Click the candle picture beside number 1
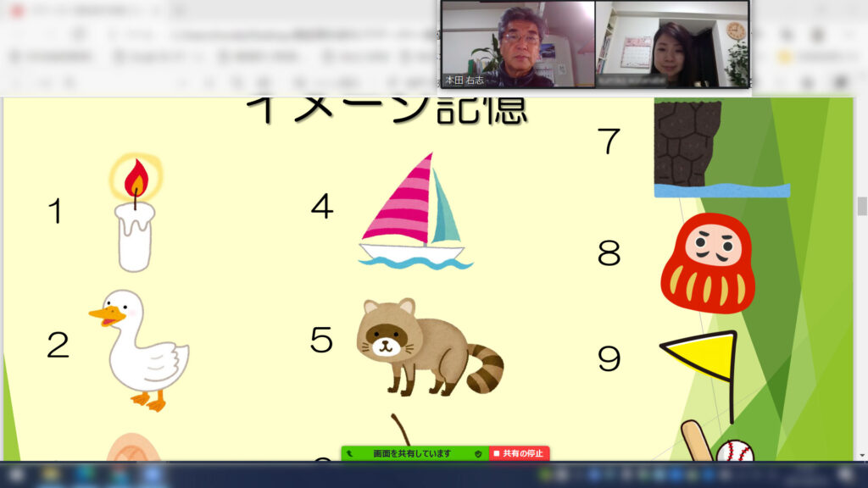This screenshot has height=488, width=868. click(x=136, y=214)
